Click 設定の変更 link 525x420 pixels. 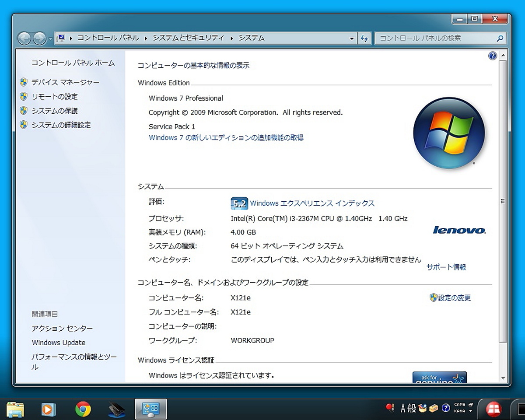pos(455,298)
